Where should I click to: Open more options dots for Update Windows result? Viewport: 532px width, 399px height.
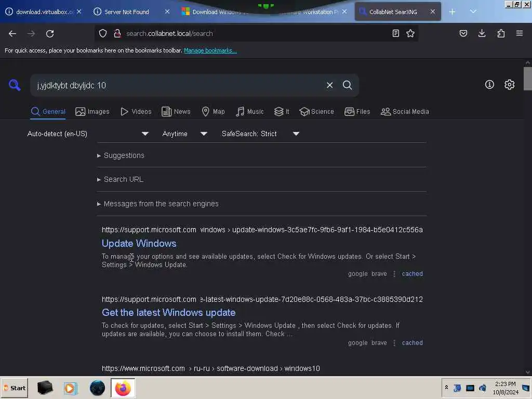pyautogui.click(x=394, y=274)
